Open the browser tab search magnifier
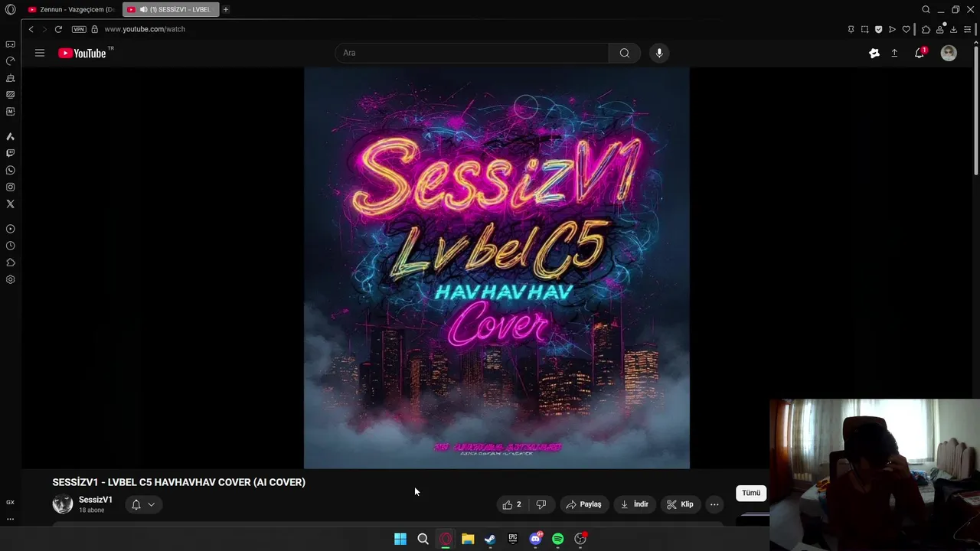Screen dimensions: 980x551 [x=926, y=9]
